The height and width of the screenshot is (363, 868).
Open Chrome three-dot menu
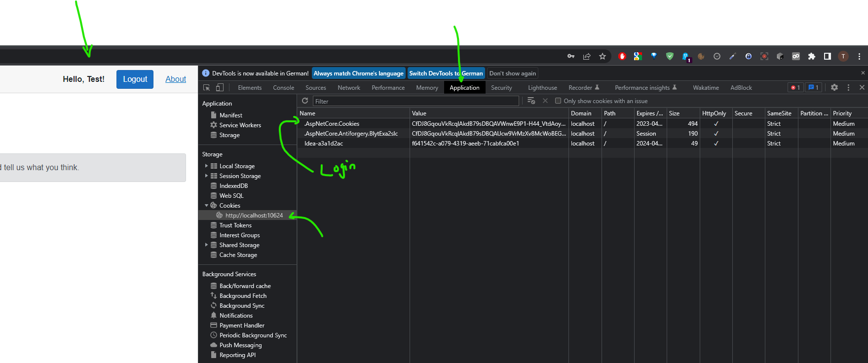859,56
